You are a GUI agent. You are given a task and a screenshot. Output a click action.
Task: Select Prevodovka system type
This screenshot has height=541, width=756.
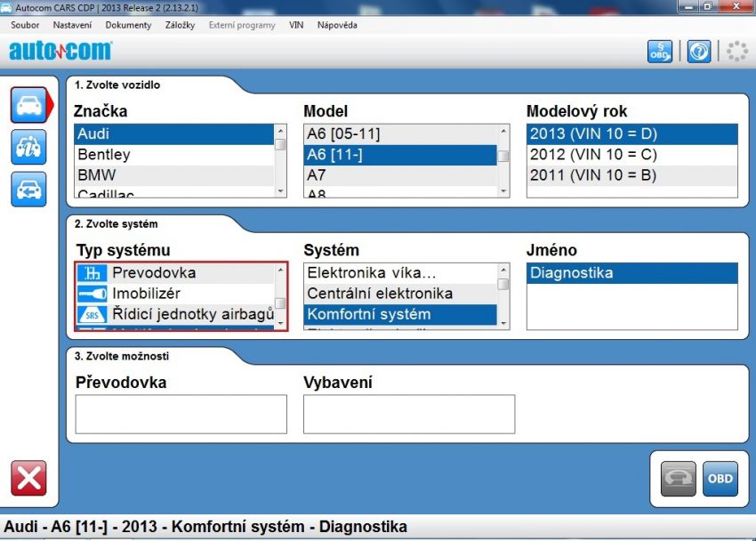[x=175, y=273]
